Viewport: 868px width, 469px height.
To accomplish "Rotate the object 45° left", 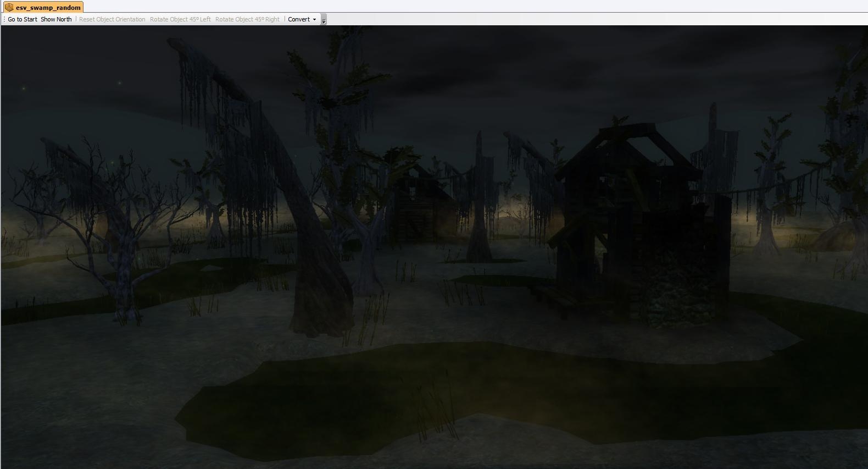I will click(x=180, y=19).
